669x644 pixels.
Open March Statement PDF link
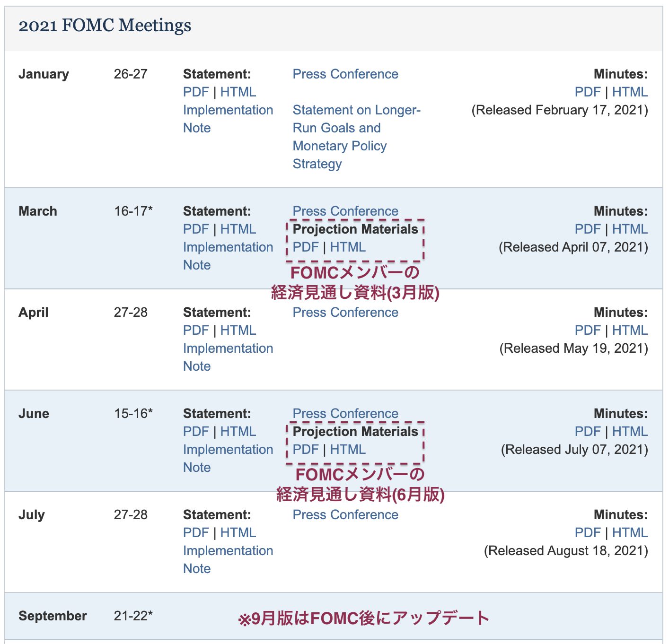[x=196, y=229]
